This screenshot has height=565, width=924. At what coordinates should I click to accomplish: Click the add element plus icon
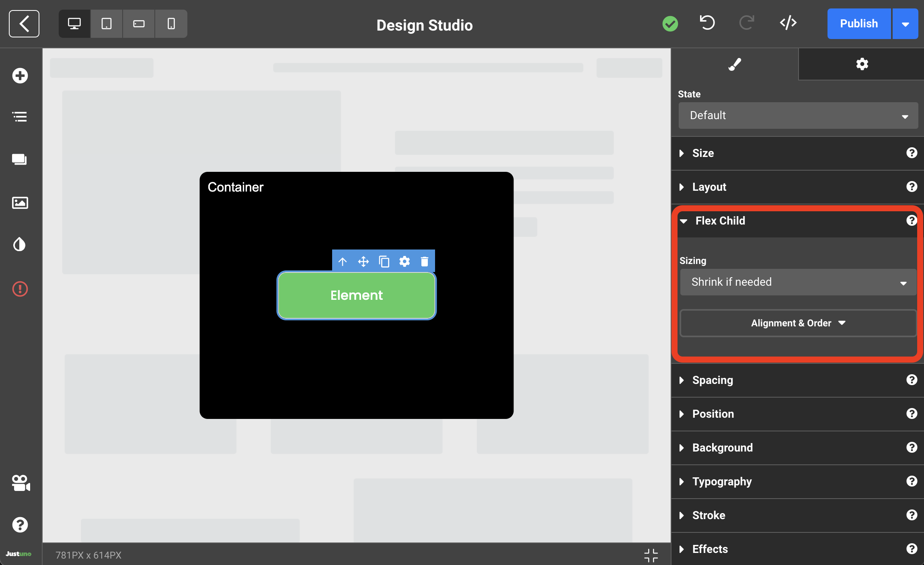20,76
